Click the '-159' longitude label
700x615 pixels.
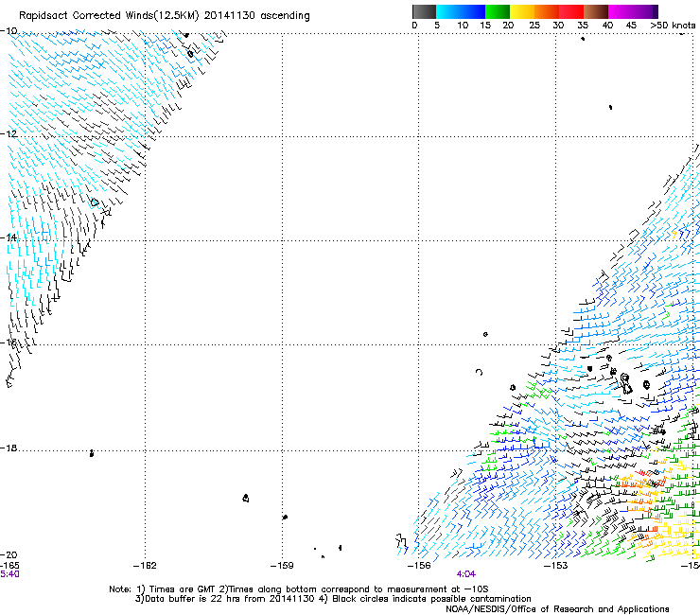[282, 566]
